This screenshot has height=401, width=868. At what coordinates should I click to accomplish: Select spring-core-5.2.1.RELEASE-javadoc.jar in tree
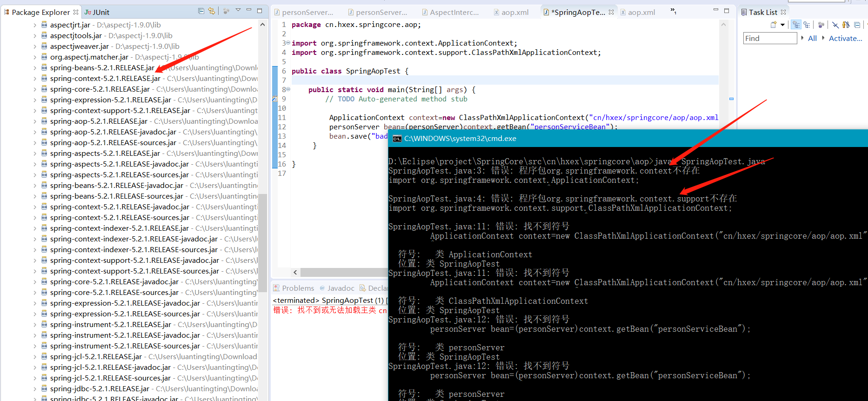tap(114, 282)
